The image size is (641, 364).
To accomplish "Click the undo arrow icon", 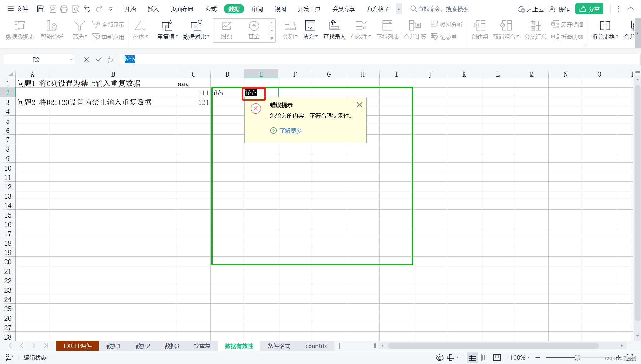I will 87,9.
